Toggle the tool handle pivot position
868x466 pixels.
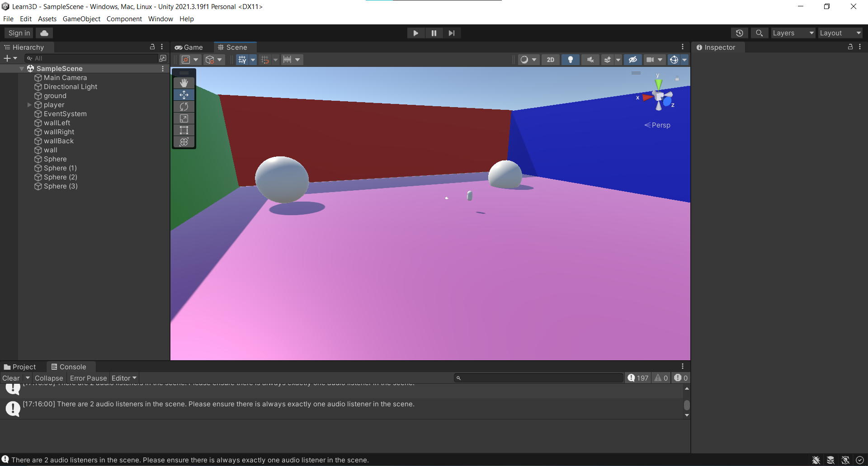[x=190, y=60]
